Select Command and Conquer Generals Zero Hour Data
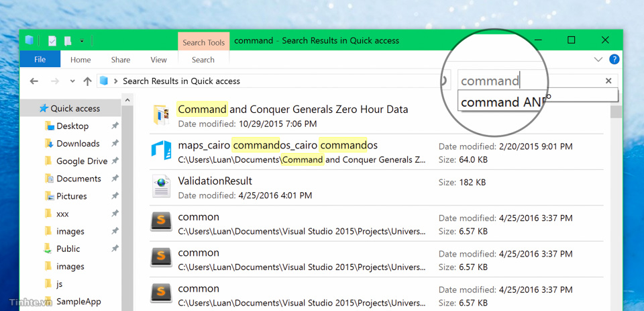 coord(293,109)
